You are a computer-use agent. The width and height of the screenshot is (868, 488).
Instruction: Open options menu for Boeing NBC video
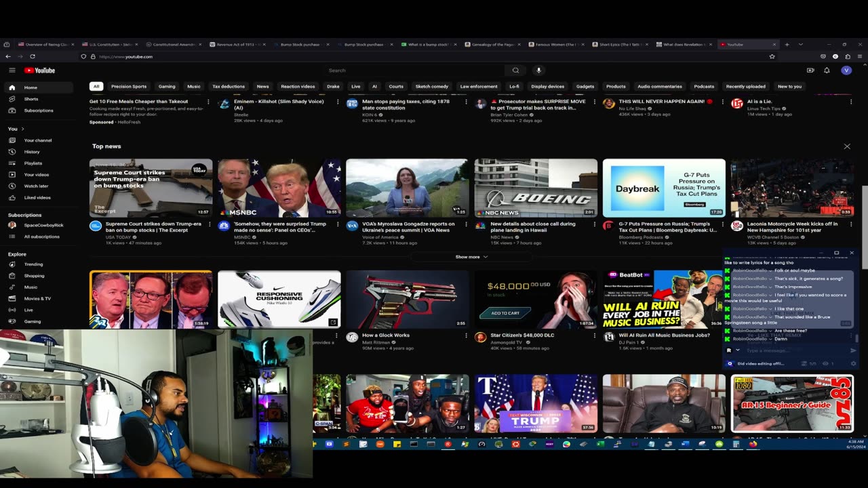point(594,225)
